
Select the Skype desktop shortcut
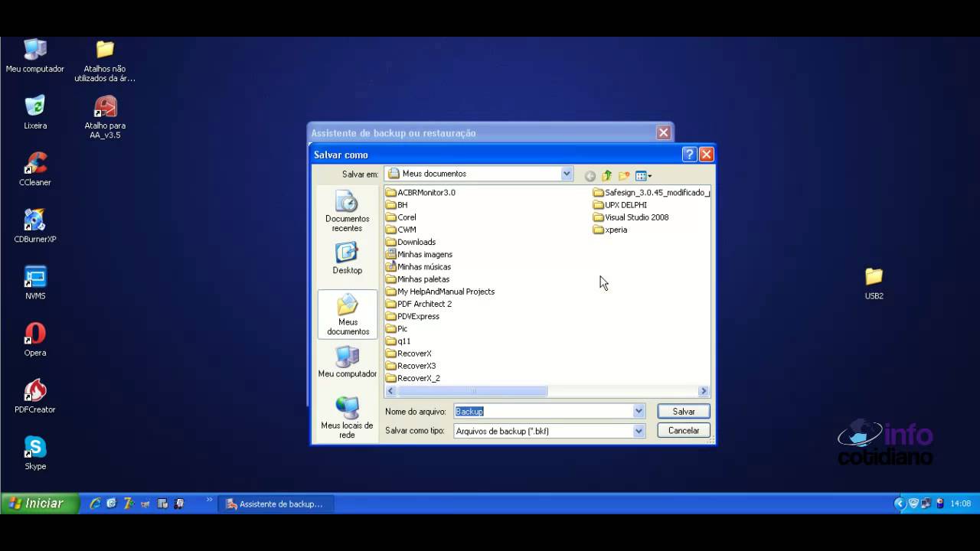pos(35,453)
